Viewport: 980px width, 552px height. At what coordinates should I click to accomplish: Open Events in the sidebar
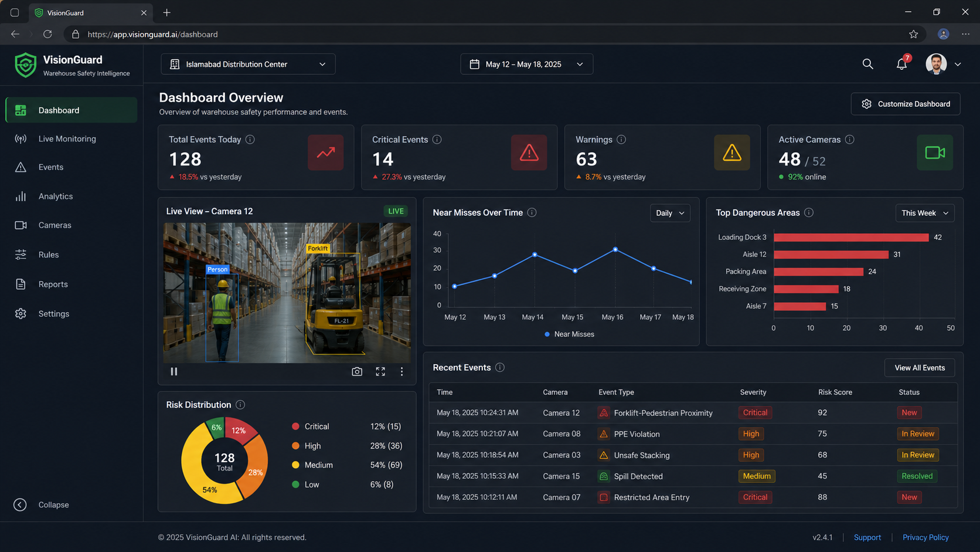72,167
